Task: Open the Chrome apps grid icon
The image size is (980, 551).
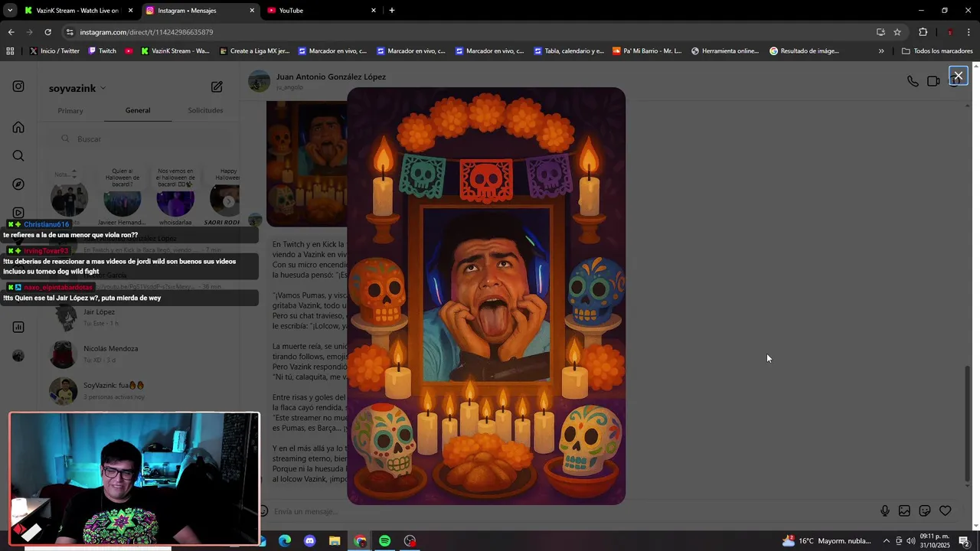Action: (10, 51)
